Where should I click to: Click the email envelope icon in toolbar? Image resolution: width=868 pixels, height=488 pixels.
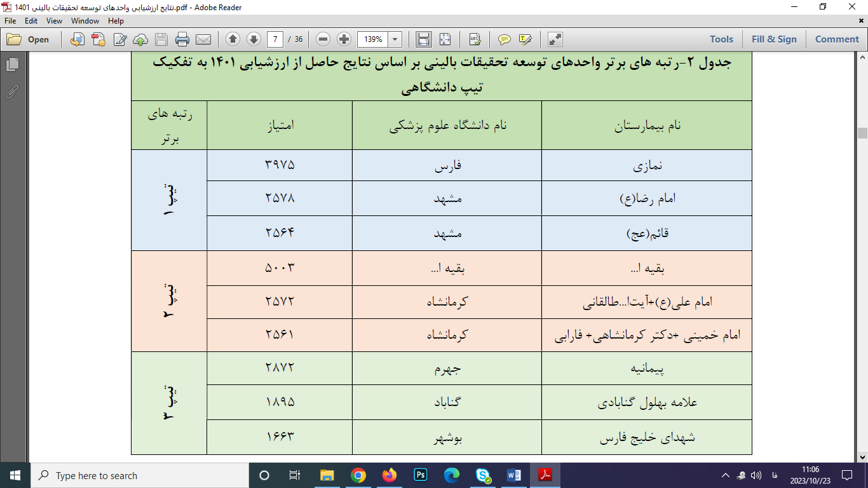(x=203, y=39)
